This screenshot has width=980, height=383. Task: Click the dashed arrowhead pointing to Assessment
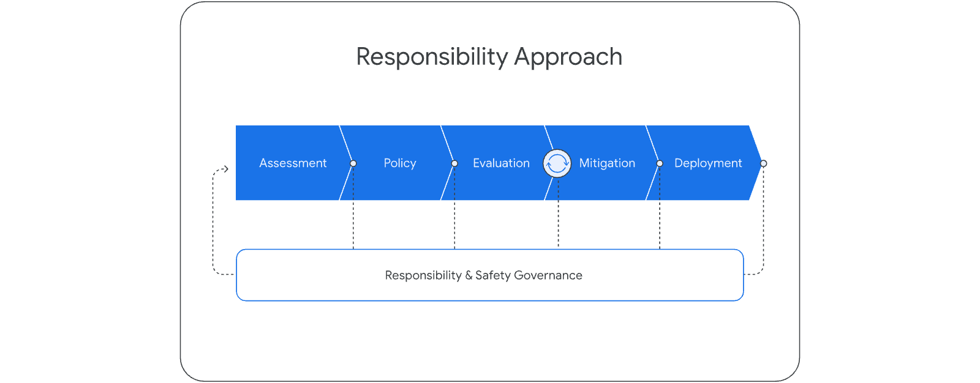click(225, 169)
